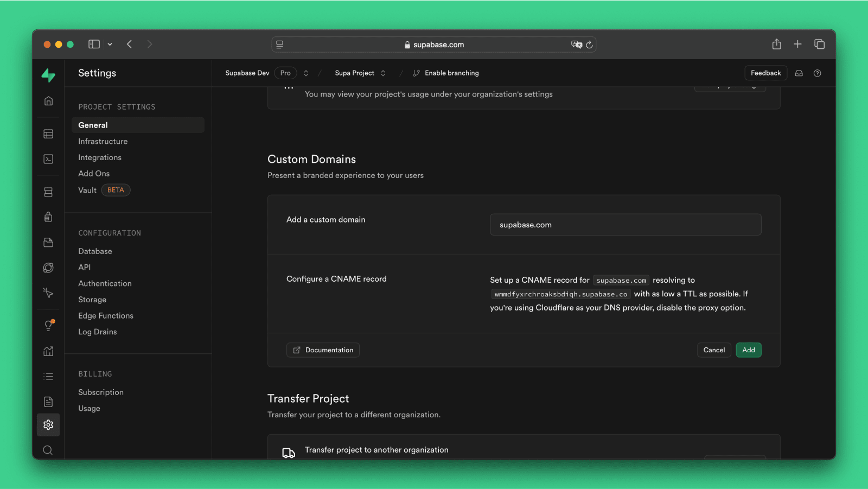Select the Settings gear icon
The image size is (868, 489).
pos(48,425)
